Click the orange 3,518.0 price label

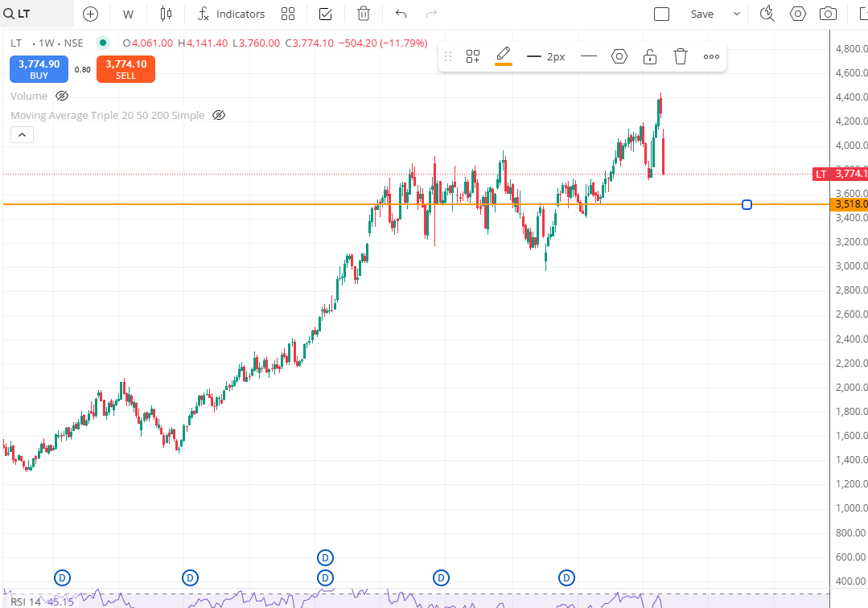point(849,204)
